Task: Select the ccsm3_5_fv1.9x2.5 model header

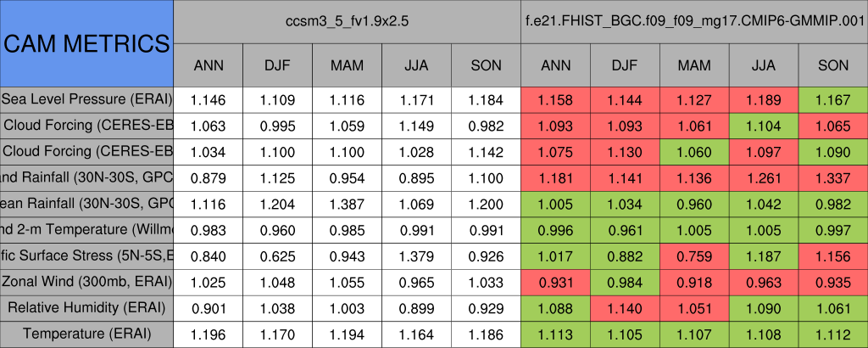Action: pos(347,21)
